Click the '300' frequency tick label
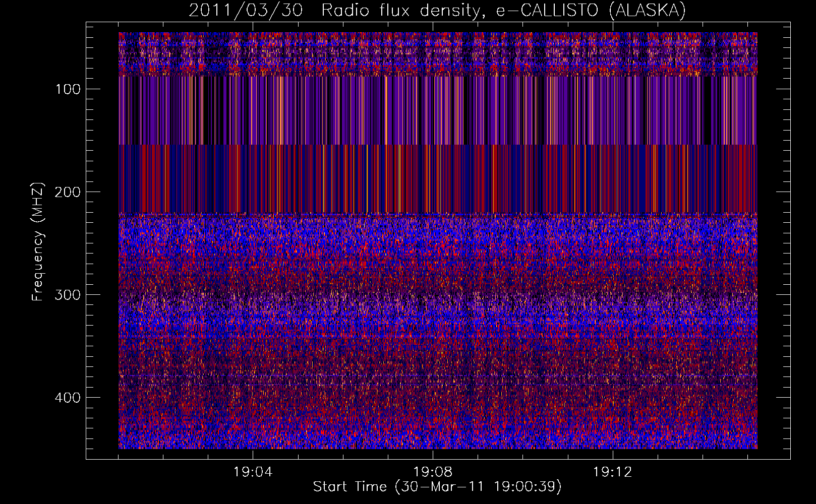Screen dimensions: 816x504 (68, 295)
